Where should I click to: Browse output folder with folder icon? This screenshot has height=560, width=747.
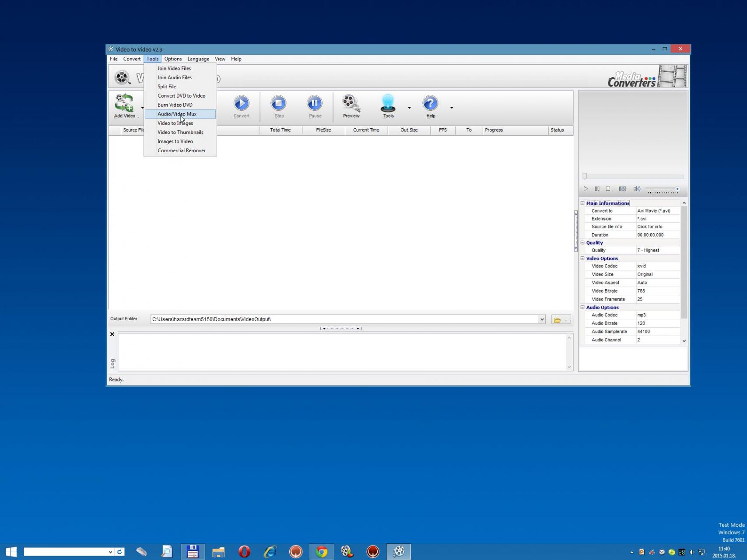[557, 320]
